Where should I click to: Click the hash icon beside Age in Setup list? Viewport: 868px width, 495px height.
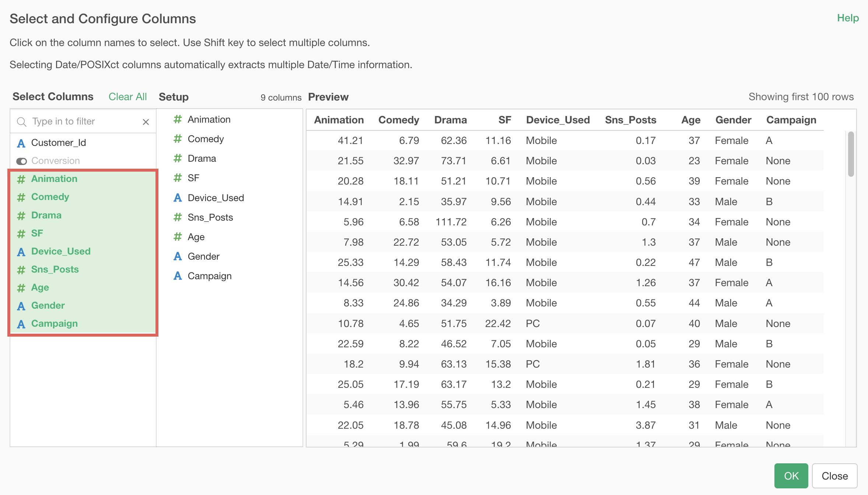[178, 237]
